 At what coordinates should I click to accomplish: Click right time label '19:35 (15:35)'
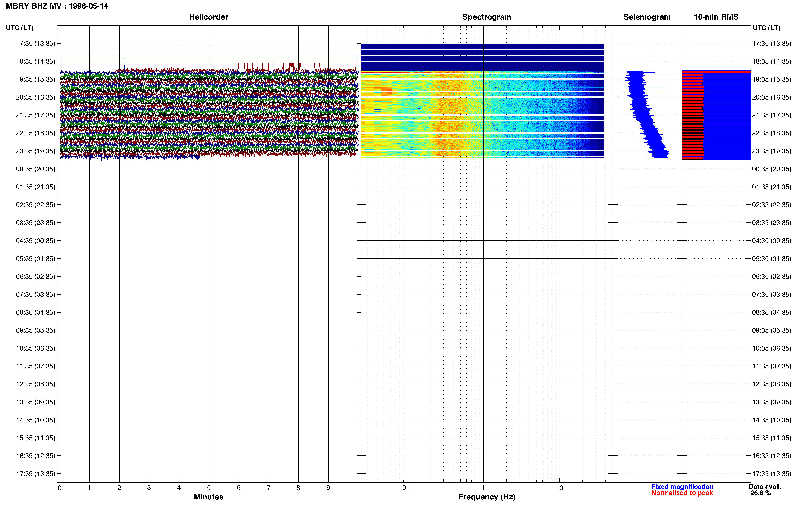click(x=772, y=79)
